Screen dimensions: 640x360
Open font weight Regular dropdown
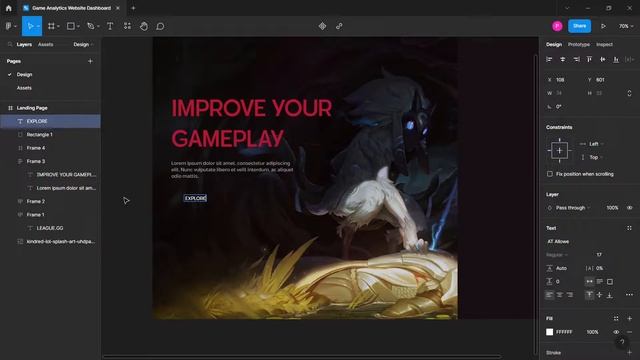click(557, 255)
